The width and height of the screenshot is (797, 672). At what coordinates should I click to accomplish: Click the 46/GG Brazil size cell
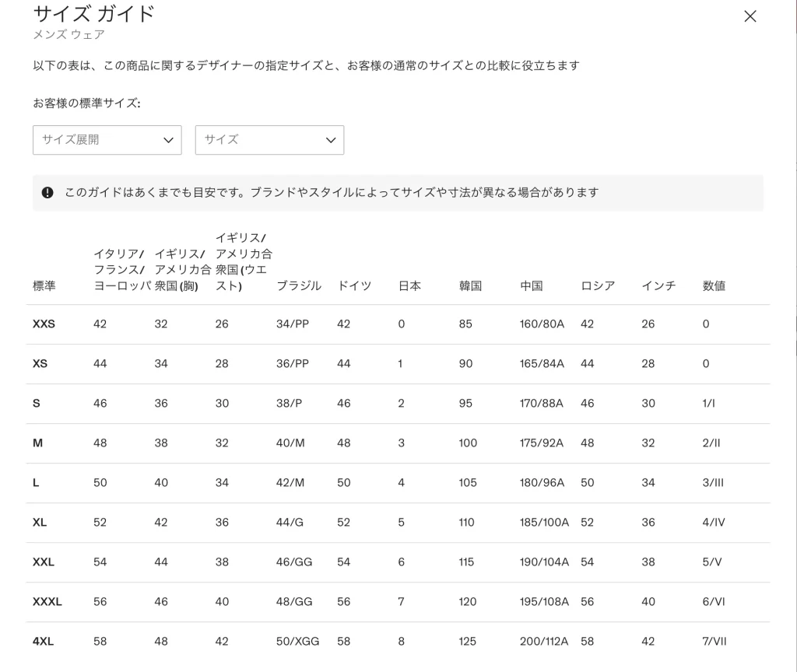point(294,562)
